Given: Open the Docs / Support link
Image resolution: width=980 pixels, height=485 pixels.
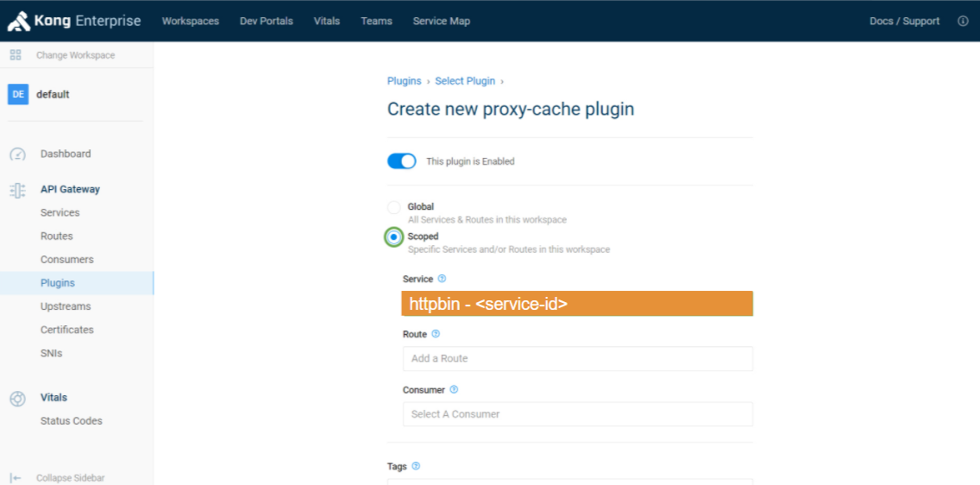Looking at the screenshot, I should (904, 22).
